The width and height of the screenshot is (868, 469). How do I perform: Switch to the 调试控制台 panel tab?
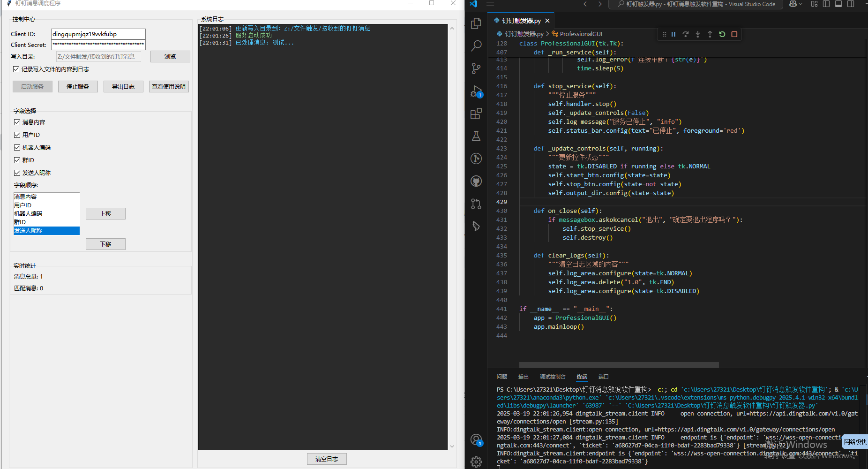[553, 377]
